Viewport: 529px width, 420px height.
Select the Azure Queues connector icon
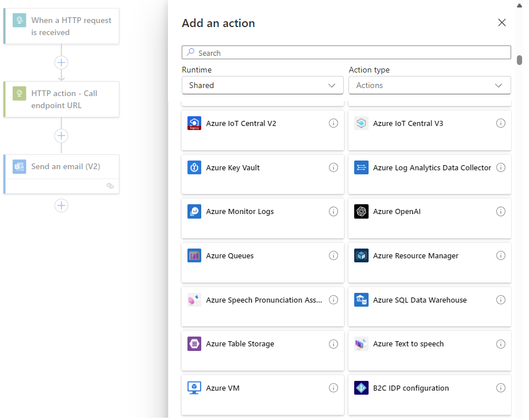pyautogui.click(x=194, y=255)
